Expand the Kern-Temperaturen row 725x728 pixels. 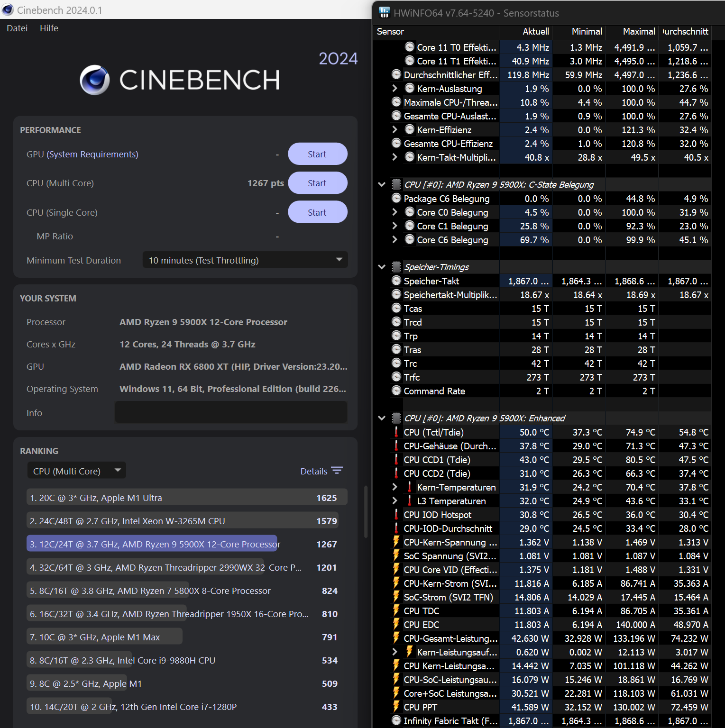pos(395,487)
